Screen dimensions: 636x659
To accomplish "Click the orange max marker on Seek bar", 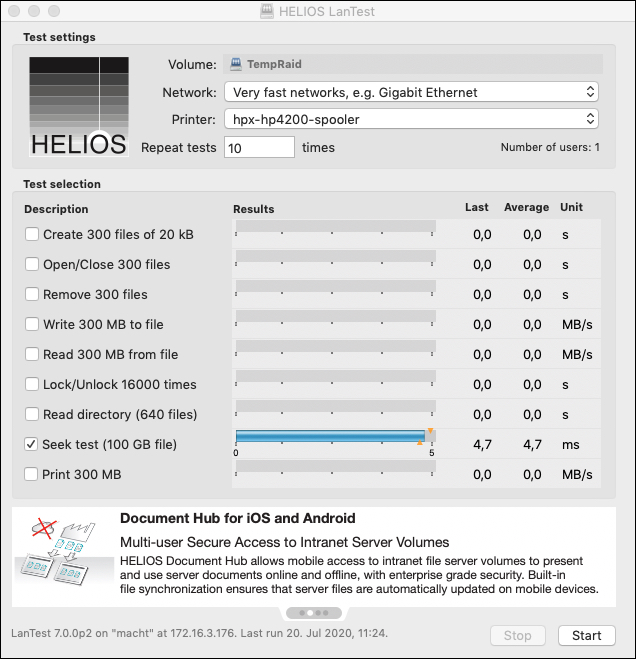I will (430, 431).
